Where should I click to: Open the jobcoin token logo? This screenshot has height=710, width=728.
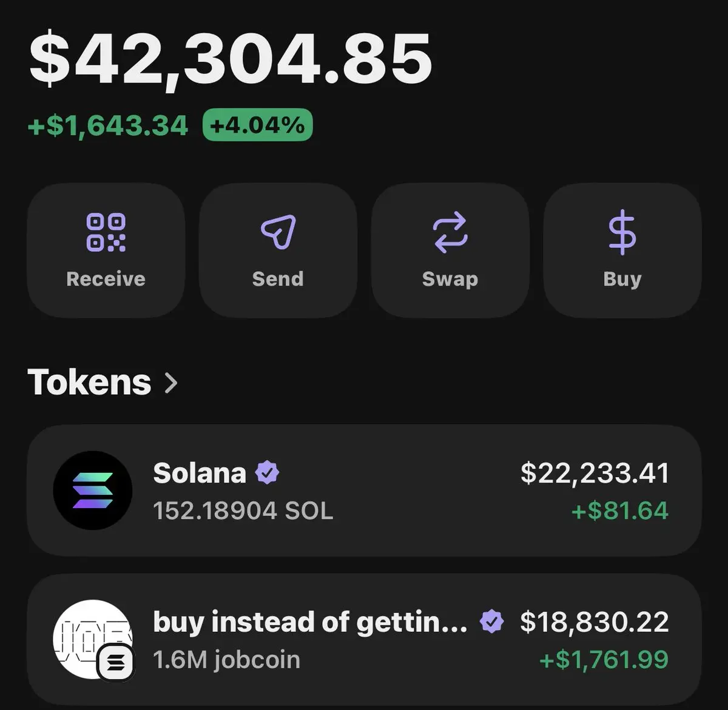(x=93, y=639)
